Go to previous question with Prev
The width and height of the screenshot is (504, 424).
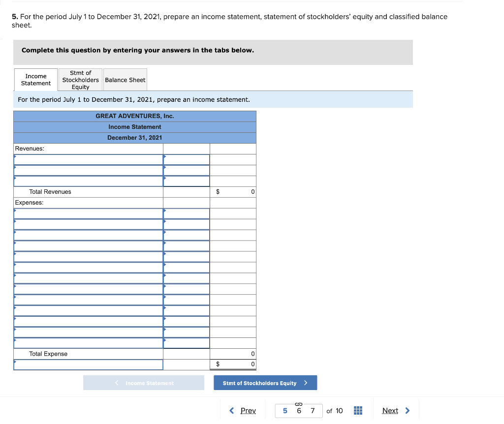pyautogui.click(x=248, y=411)
